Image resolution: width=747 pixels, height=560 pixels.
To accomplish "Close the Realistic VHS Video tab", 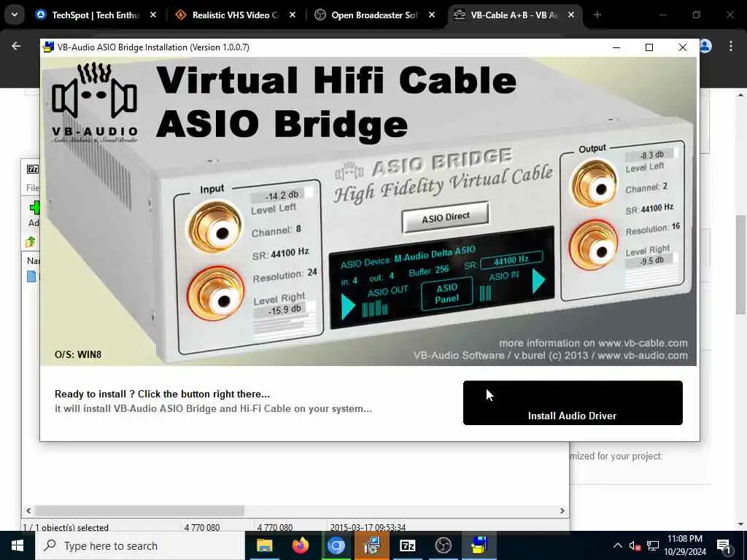I will [293, 15].
